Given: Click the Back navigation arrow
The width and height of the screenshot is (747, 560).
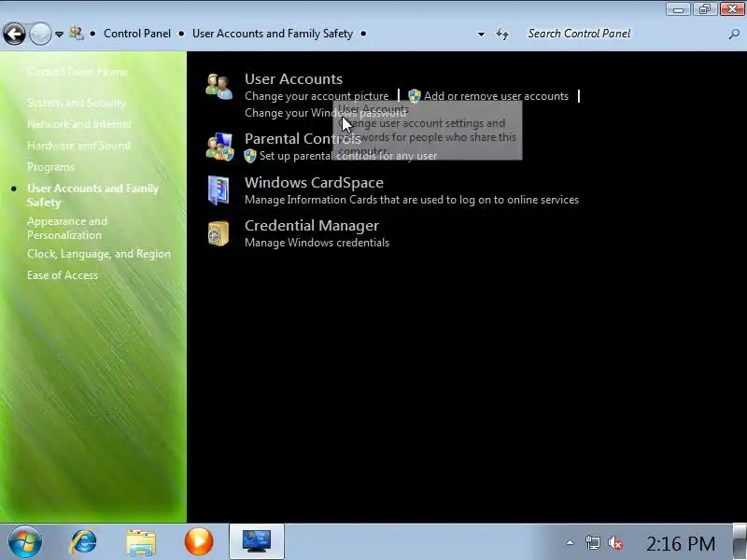Looking at the screenshot, I should coord(14,34).
